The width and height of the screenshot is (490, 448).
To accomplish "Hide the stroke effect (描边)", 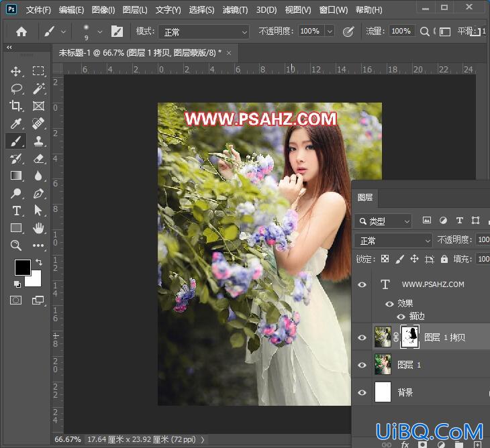I will [401, 317].
